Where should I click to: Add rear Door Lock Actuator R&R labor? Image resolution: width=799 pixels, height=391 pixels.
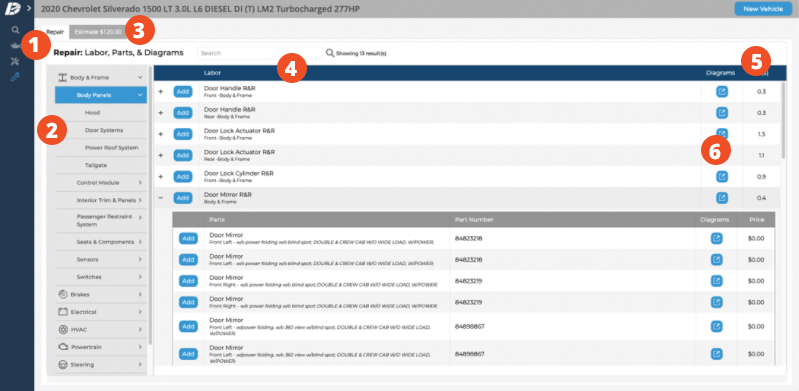click(x=183, y=155)
